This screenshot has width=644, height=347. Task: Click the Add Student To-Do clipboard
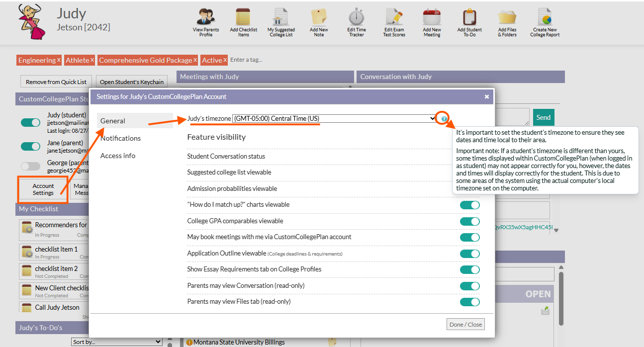pos(469,16)
